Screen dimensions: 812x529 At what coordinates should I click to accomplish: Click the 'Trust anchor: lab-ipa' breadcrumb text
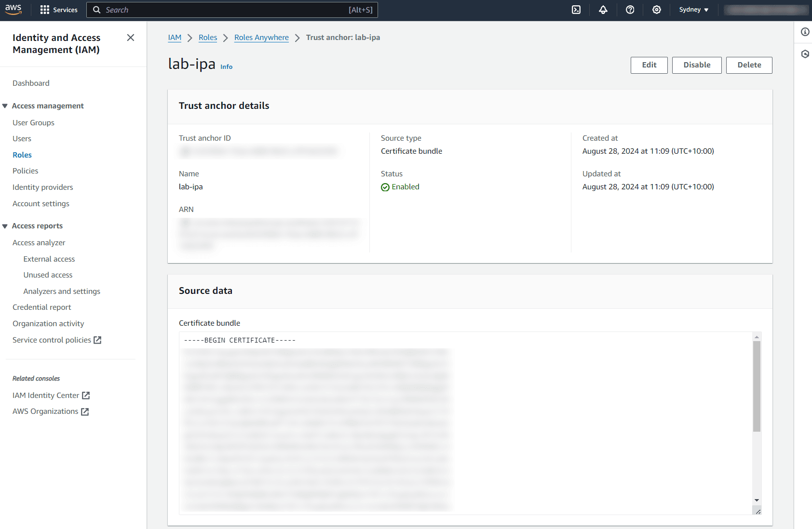tap(343, 38)
